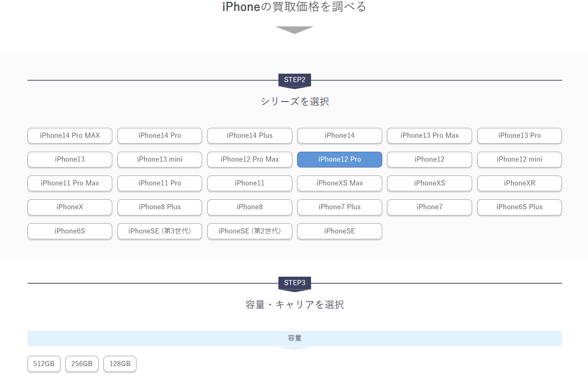Choose iPhone13 mini in STEP2
This screenshot has width=588, height=376.
click(160, 159)
